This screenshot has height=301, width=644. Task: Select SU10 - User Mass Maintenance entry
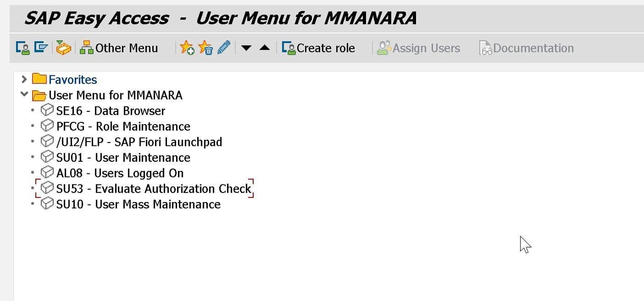pos(131,204)
